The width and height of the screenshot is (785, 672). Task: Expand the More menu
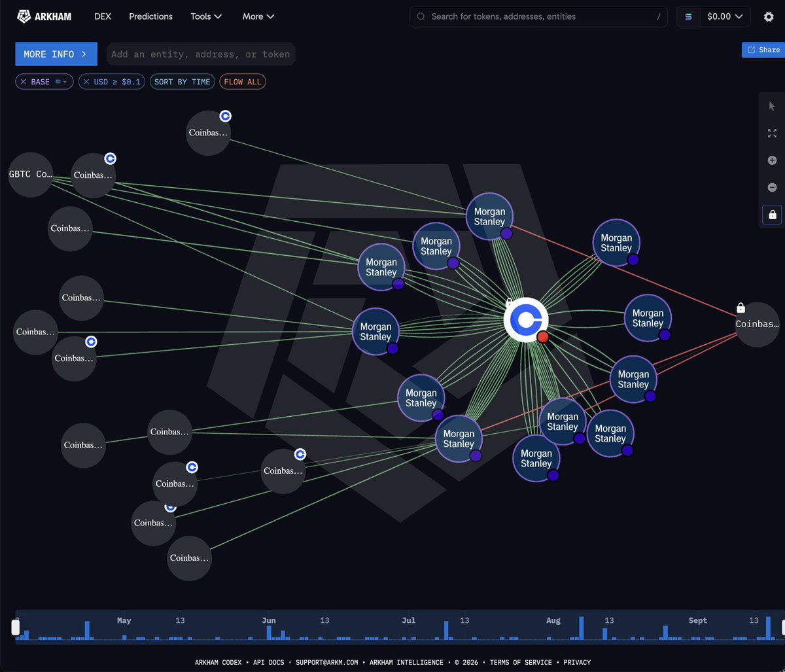258,16
